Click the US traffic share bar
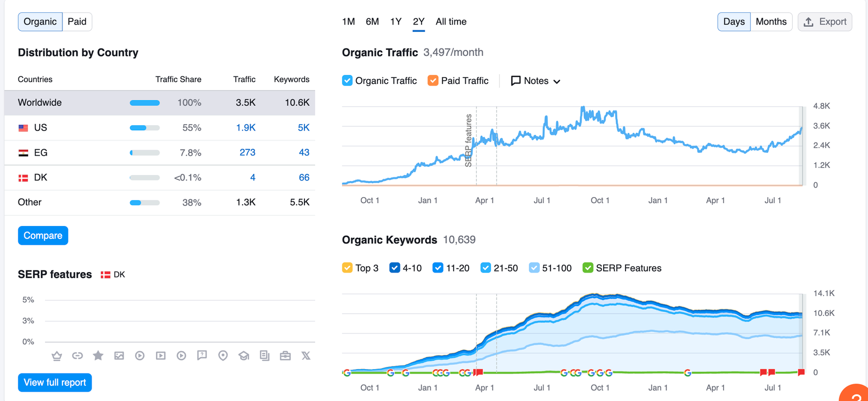The width and height of the screenshot is (868, 401). click(145, 128)
